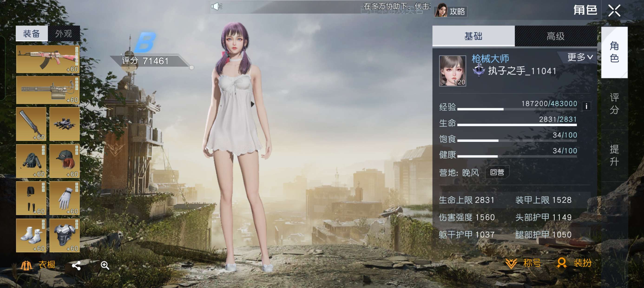The height and width of the screenshot is (288, 644).
Task: Click the 伤害强度 1560 stat
Action: click(467, 217)
